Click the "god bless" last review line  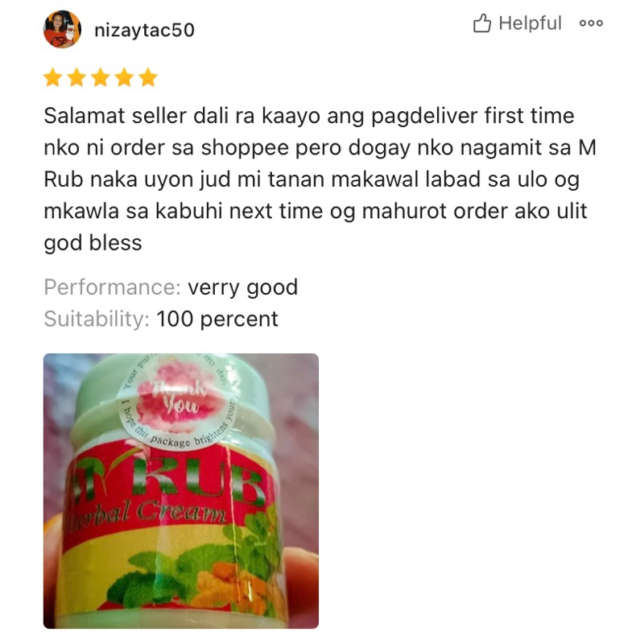click(93, 243)
